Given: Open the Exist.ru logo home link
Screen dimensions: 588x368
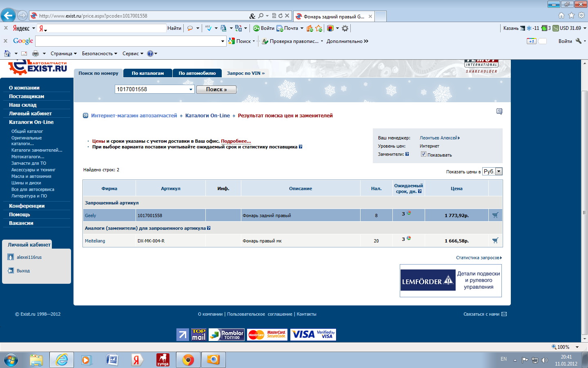Looking at the screenshot, I should coord(38,67).
